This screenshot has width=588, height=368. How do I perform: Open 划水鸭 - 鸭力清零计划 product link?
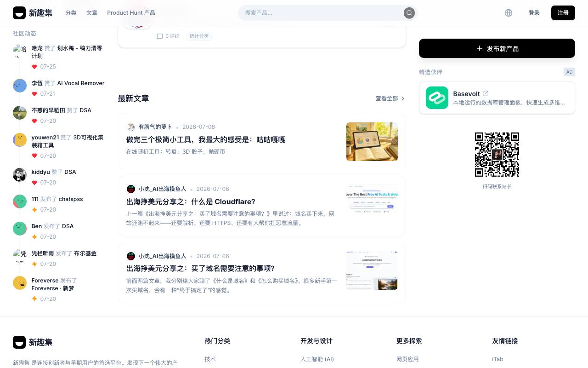67,52
